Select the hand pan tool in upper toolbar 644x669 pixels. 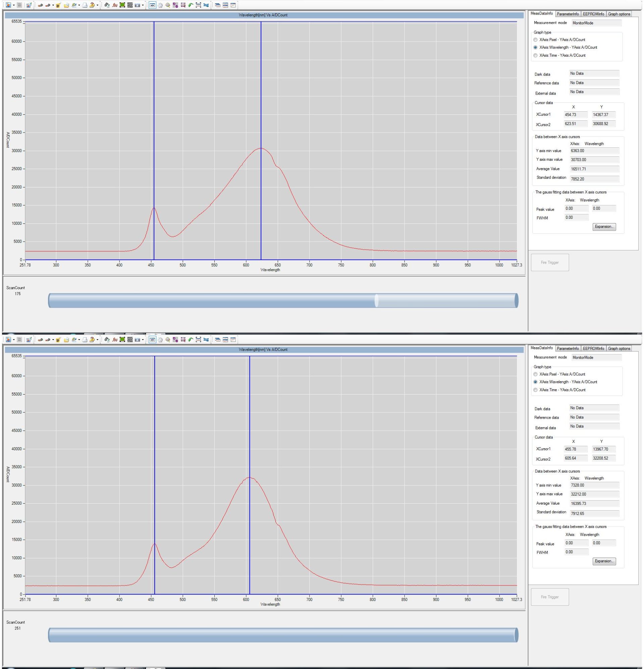[160, 5]
